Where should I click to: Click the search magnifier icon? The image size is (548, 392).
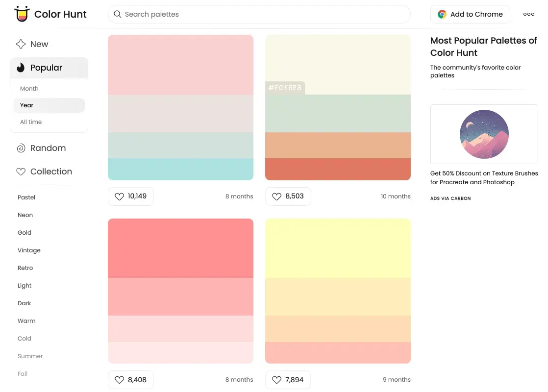pos(118,14)
